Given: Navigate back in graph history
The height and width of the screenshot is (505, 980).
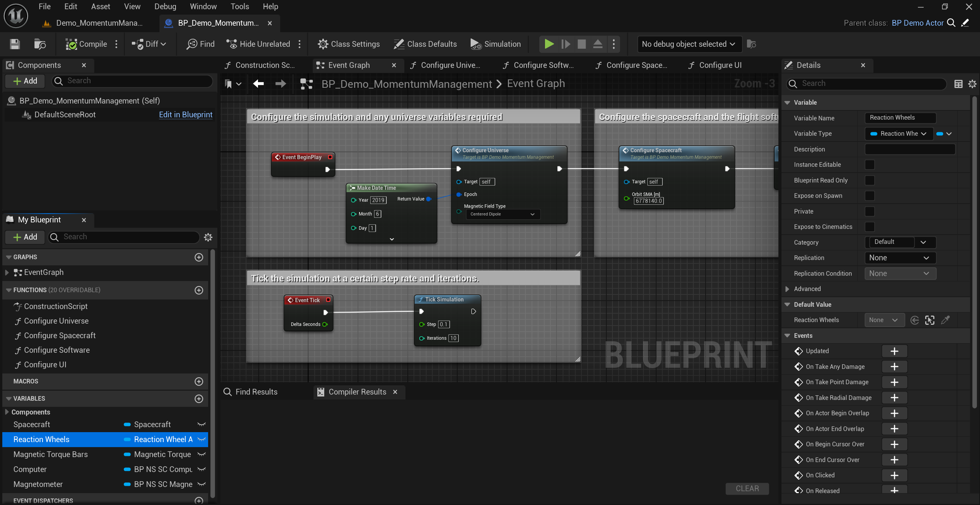Looking at the screenshot, I should tap(258, 84).
